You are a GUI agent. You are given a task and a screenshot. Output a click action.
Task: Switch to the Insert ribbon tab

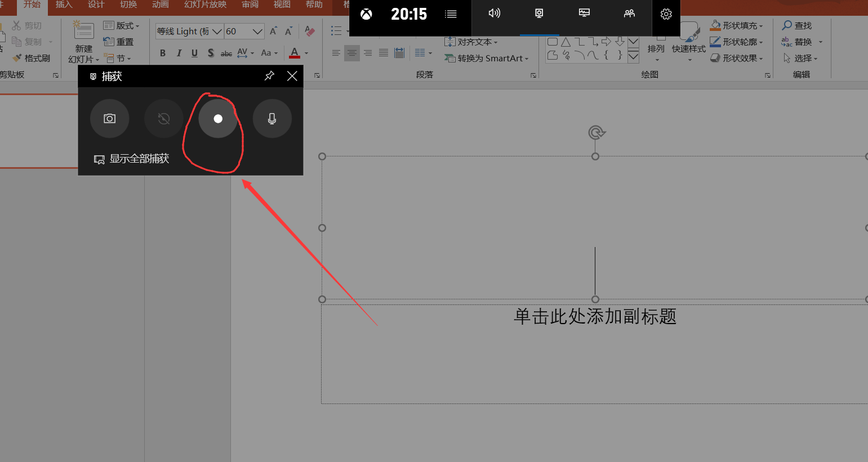point(64,5)
